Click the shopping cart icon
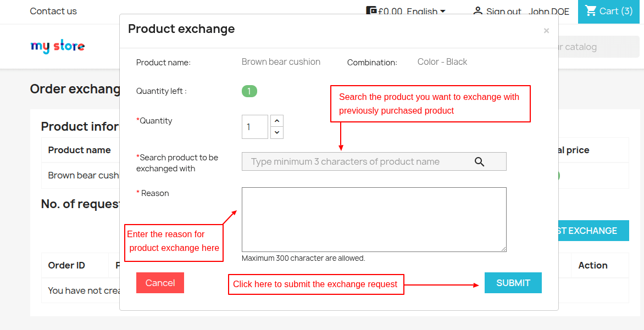This screenshot has width=644, height=330. 592,11
